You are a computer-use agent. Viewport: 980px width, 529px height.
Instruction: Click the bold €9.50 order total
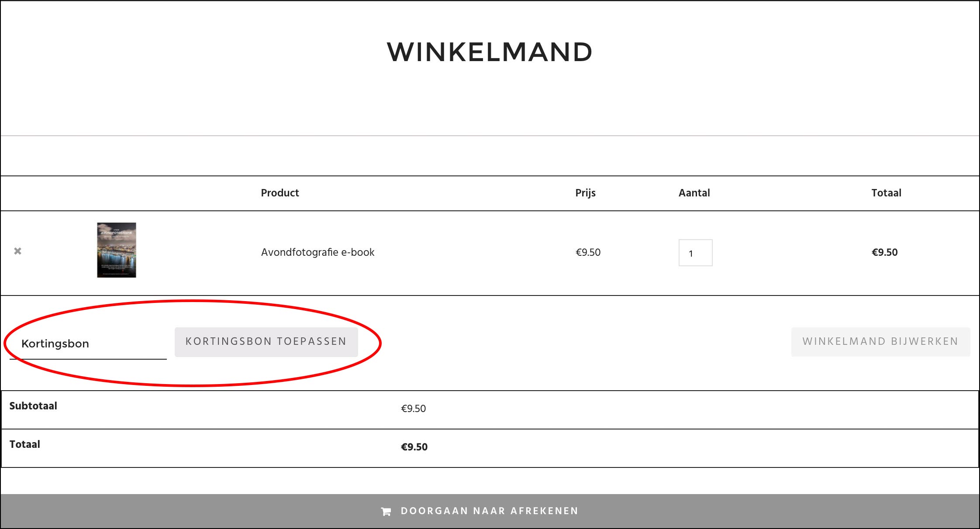coord(414,447)
